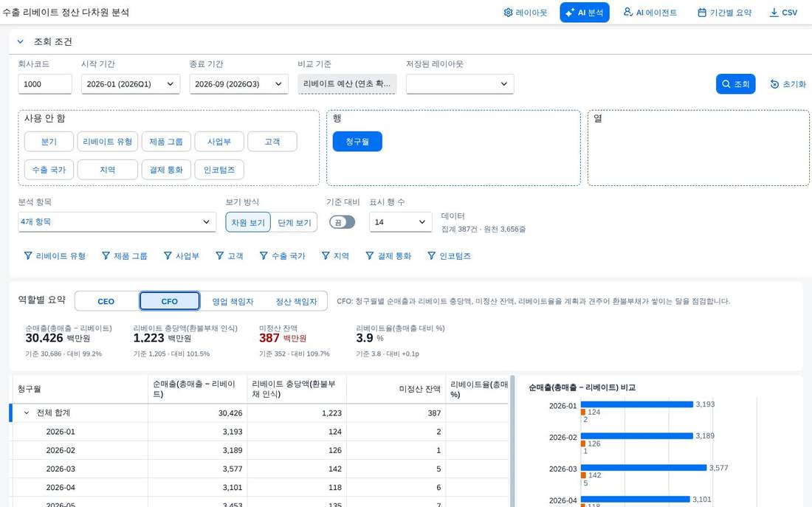
Task: Open the 결제 통화 filter icon
Action: click(x=370, y=256)
